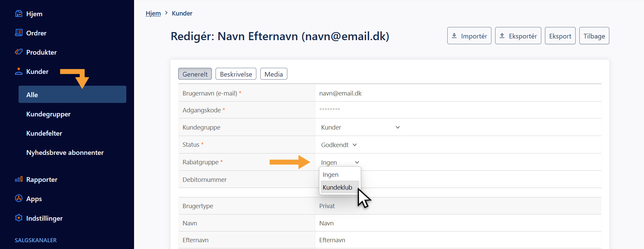Choose Kundeklub from the dropdown list
644x249 pixels.
tap(337, 187)
